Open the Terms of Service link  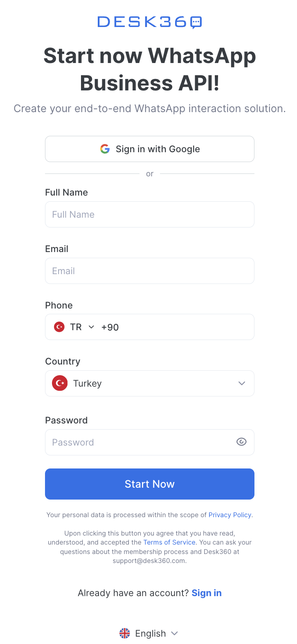click(x=169, y=542)
